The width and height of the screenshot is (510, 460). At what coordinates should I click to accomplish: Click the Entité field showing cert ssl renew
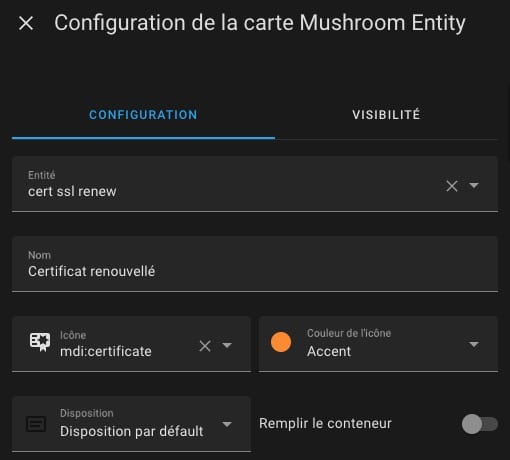tap(255, 184)
